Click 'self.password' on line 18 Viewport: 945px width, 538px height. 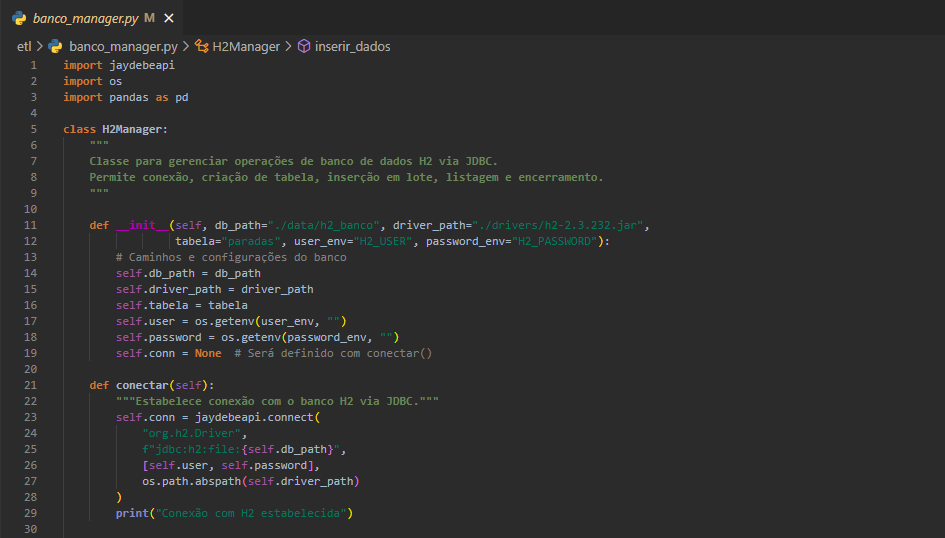159,337
